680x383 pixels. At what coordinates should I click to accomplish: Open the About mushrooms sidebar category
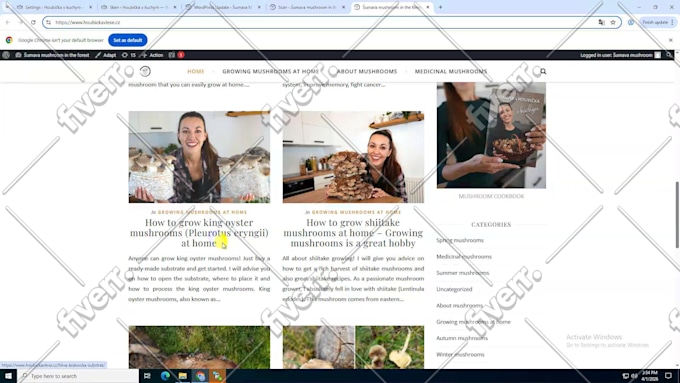point(459,305)
